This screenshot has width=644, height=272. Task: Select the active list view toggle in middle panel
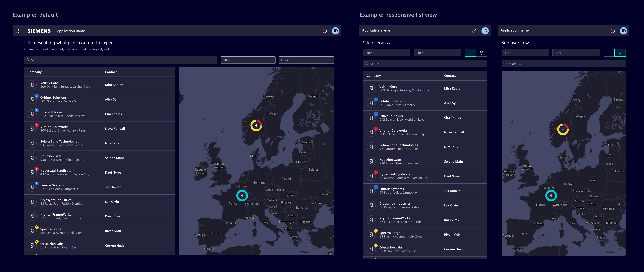(470, 53)
